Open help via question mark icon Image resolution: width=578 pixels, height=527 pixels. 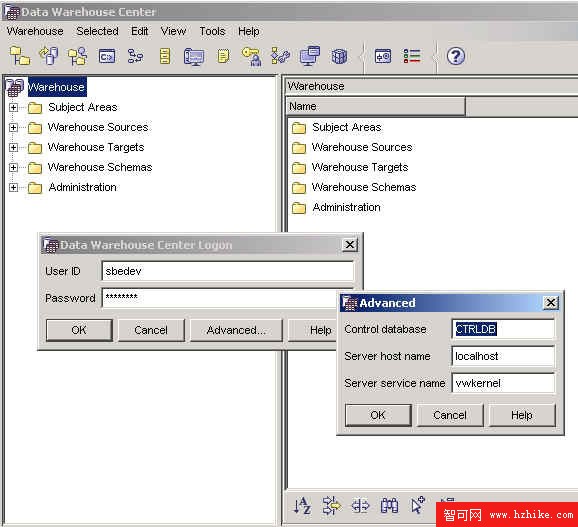[x=456, y=56]
